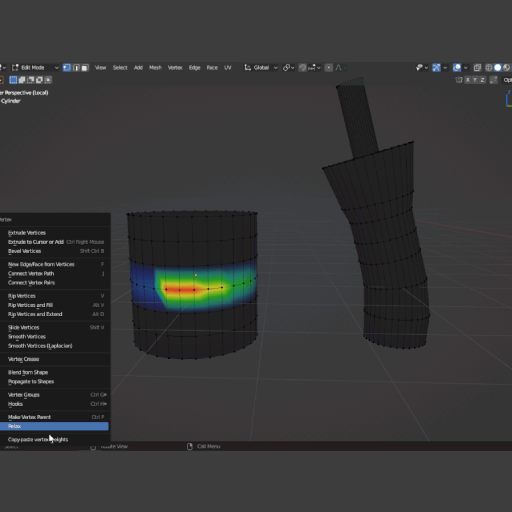
Task: Toggle proportional editing
Action: (x=329, y=68)
